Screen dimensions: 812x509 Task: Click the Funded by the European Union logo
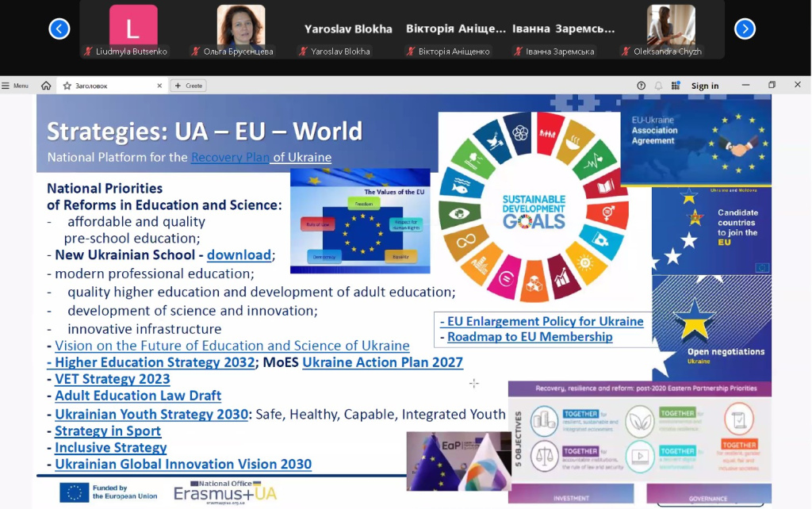108,492
